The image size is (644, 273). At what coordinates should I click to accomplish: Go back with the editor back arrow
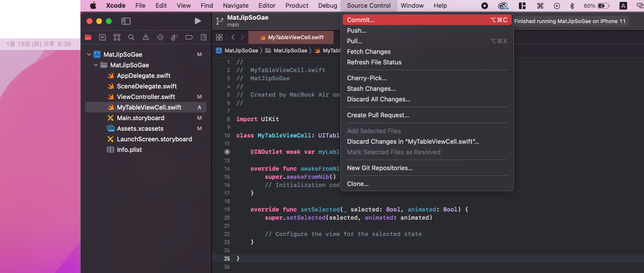click(x=233, y=37)
